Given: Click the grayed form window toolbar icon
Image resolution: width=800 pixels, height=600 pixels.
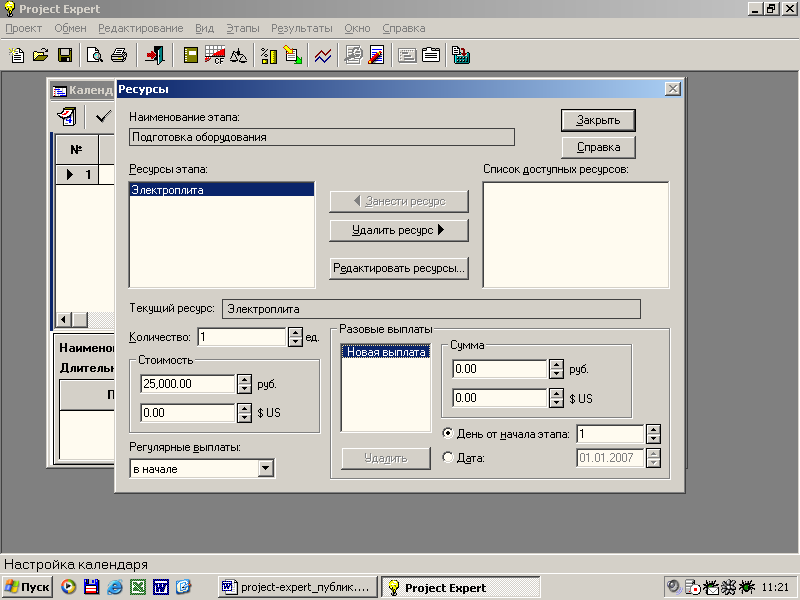Looking at the screenshot, I should 407,55.
